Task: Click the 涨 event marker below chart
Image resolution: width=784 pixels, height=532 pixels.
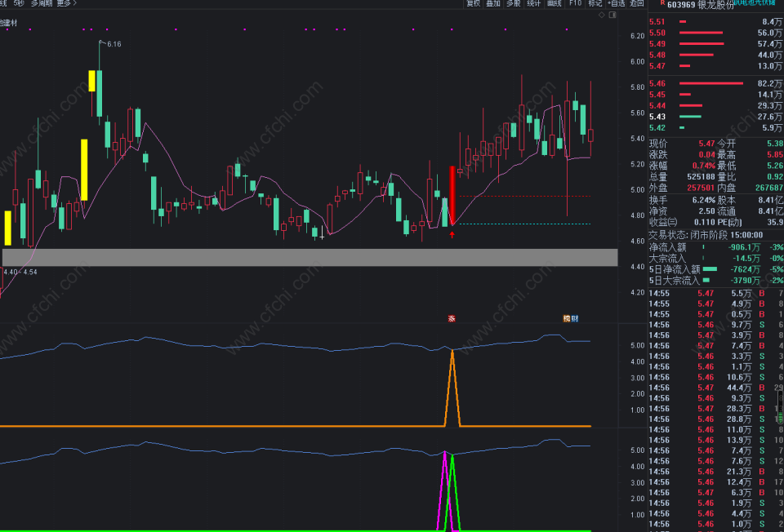Action: point(452,318)
